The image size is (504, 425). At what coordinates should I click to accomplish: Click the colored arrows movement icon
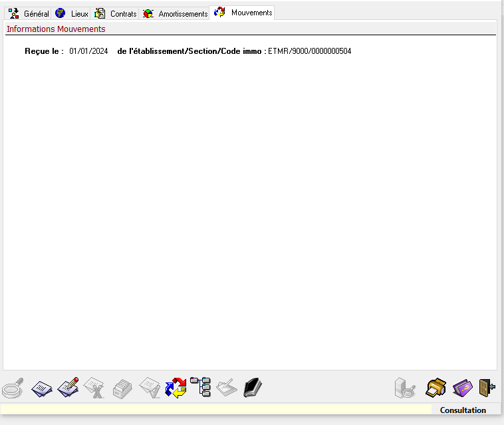(176, 387)
